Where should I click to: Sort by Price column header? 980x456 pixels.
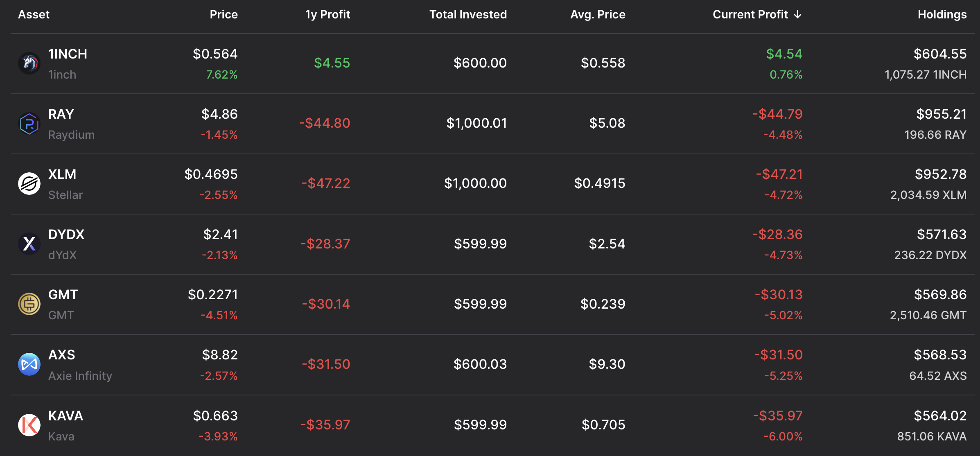point(224,15)
